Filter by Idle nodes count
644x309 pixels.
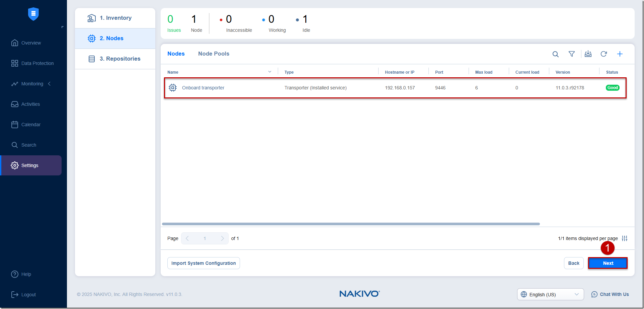coord(303,23)
